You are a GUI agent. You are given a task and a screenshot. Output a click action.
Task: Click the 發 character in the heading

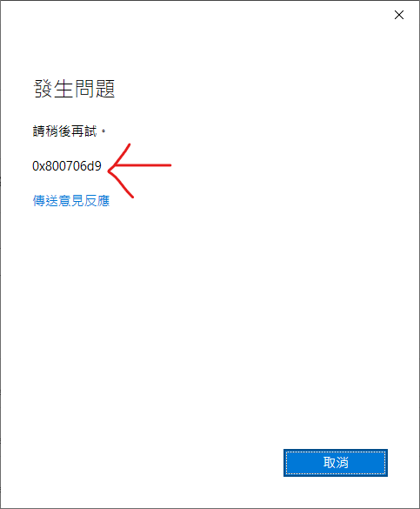click(43, 88)
